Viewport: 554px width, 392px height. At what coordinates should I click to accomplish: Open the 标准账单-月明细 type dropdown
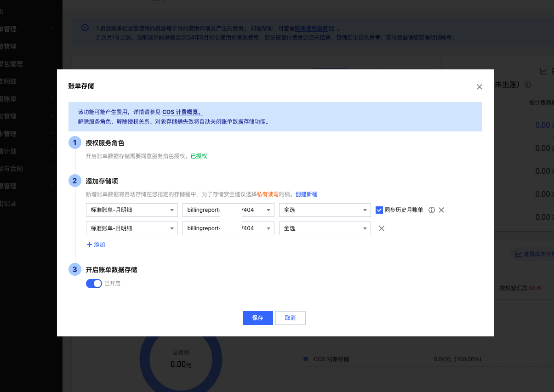click(131, 210)
